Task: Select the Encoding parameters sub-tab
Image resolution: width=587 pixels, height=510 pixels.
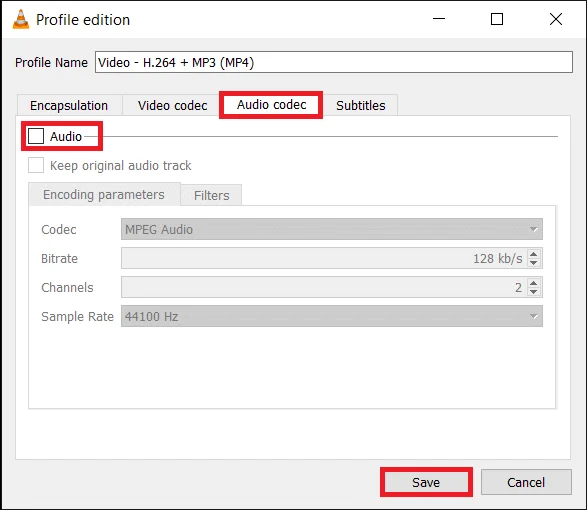Action: click(x=104, y=194)
